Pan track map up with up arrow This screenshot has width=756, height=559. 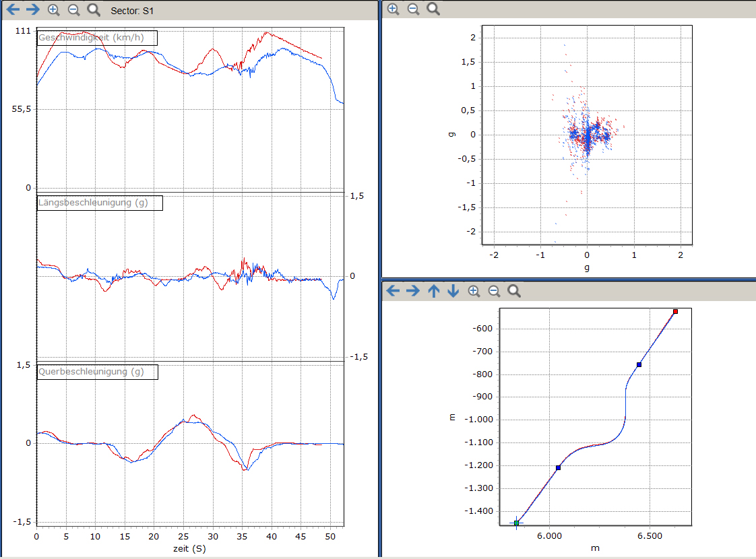pyautogui.click(x=434, y=291)
